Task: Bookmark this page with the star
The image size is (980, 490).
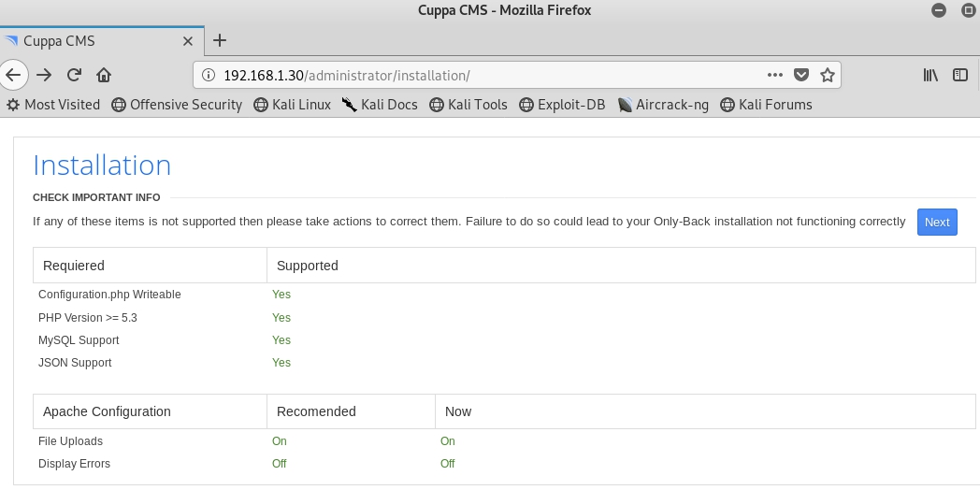Action: click(x=828, y=75)
